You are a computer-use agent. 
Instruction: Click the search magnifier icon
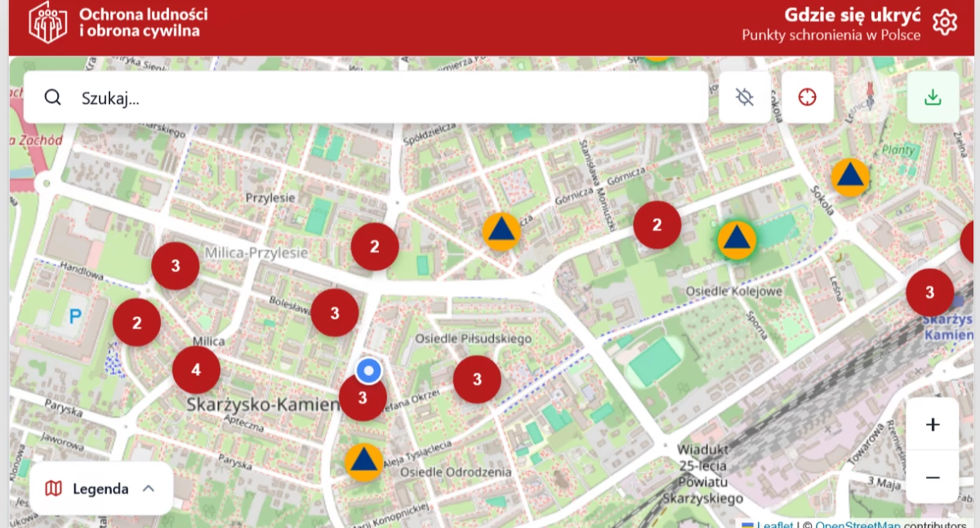coord(52,96)
